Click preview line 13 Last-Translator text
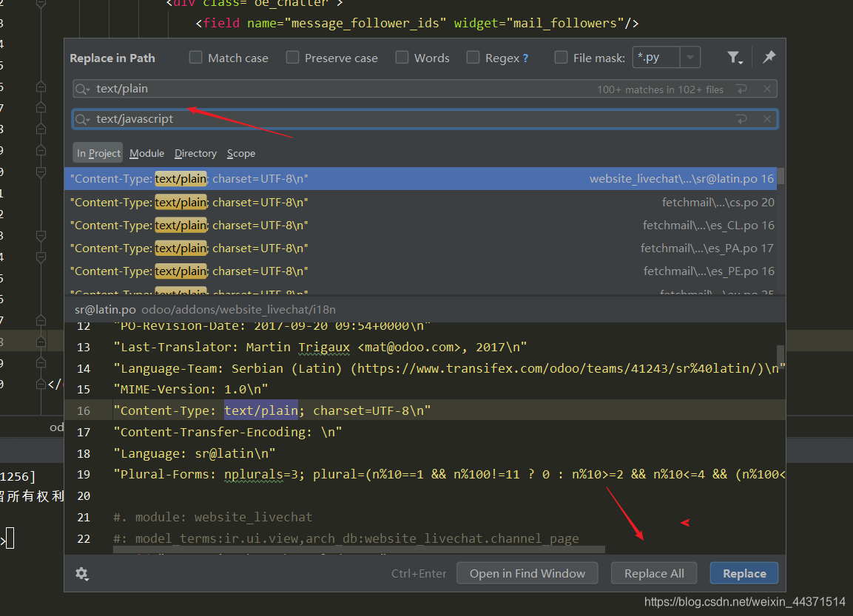The height and width of the screenshot is (616, 853). point(320,347)
